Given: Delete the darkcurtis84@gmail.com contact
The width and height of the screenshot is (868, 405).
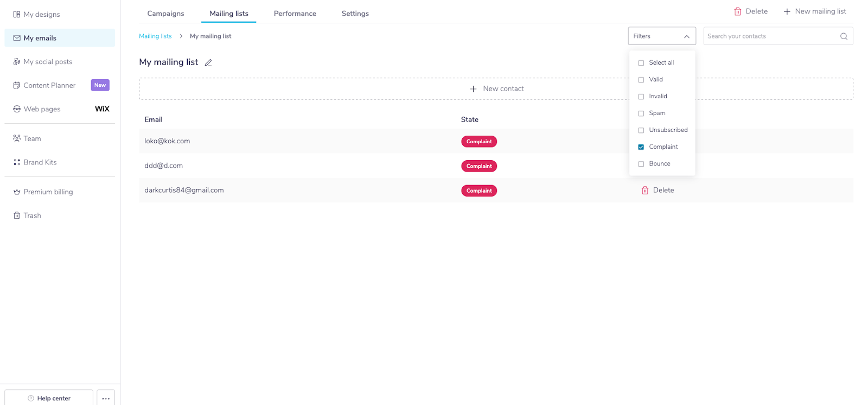Looking at the screenshot, I should (658, 190).
